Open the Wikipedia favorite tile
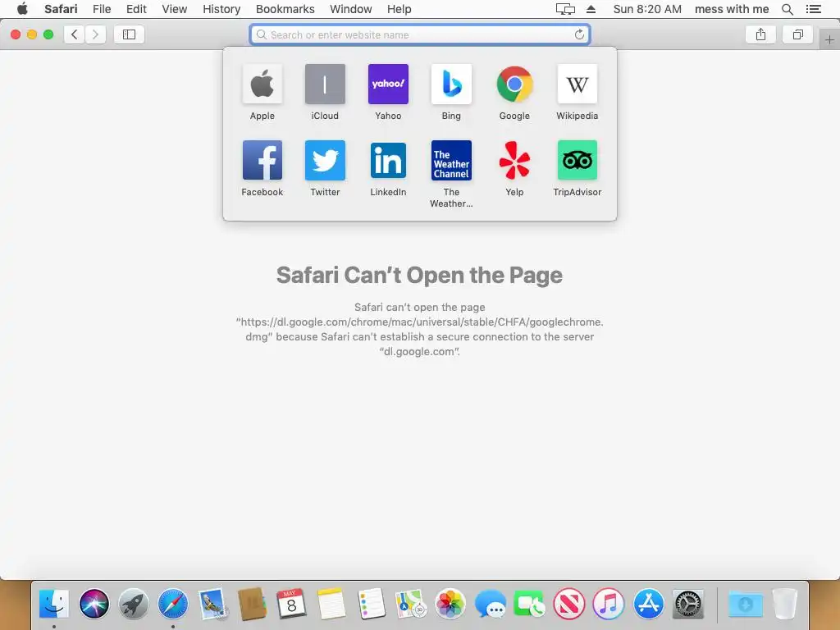Viewport: 840px width, 630px height. [x=577, y=84]
